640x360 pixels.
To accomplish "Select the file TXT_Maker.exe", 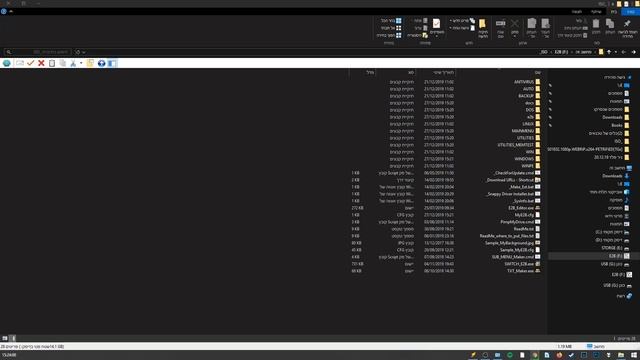I will [x=524, y=271].
